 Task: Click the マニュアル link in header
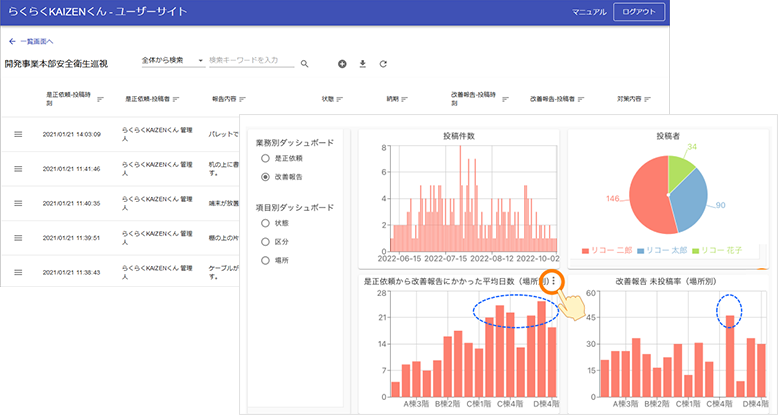(588, 12)
